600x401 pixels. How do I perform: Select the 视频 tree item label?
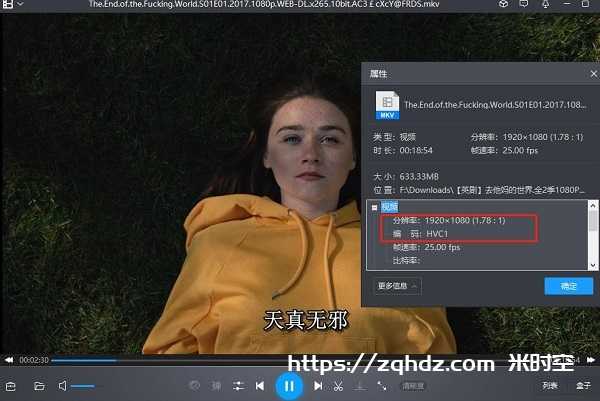click(390, 207)
